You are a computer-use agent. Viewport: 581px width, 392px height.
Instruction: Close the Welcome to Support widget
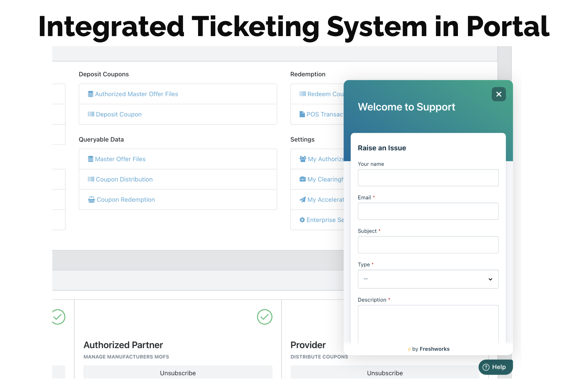(x=498, y=94)
